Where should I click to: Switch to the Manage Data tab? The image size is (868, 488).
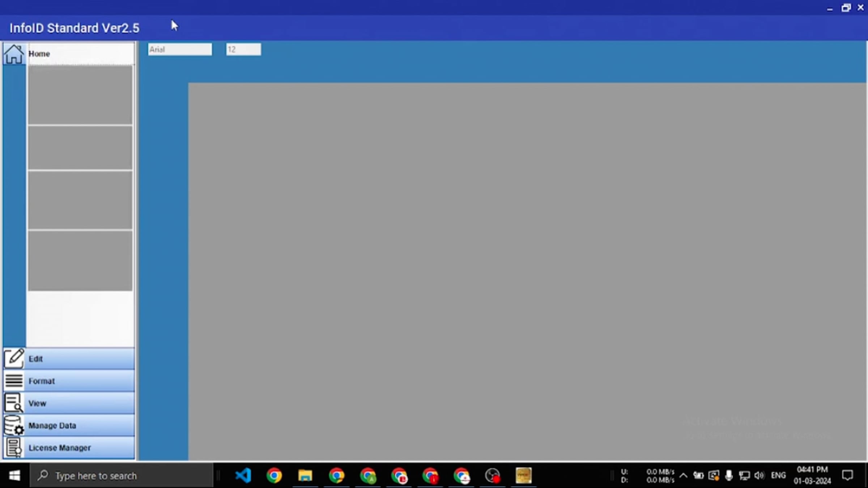(x=80, y=425)
